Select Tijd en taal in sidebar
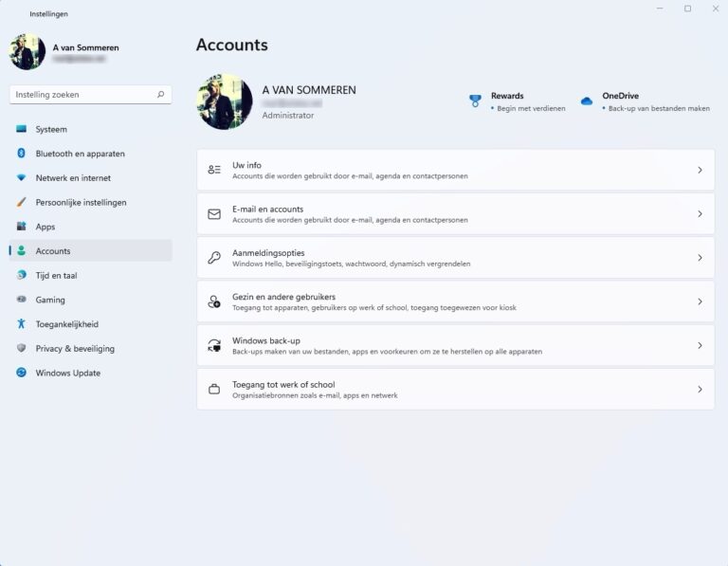Viewport: 728px width, 566px height. (56, 275)
